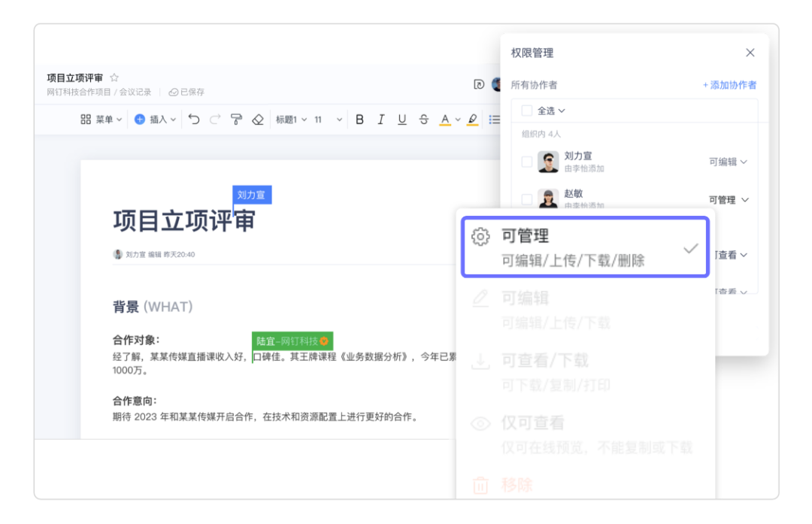The image size is (812, 524).
Task: Click the yellow highlighter color button
Action: coord(472,120)
